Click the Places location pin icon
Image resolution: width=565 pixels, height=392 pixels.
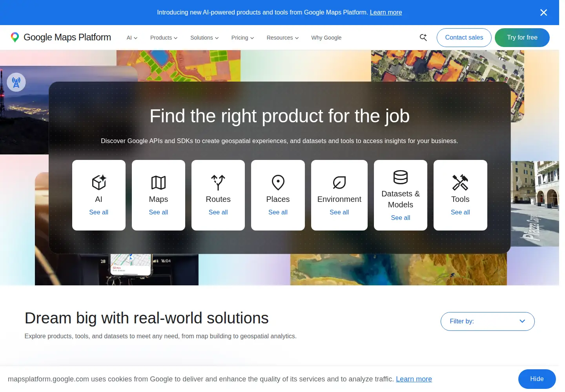(x=278, y=182)
